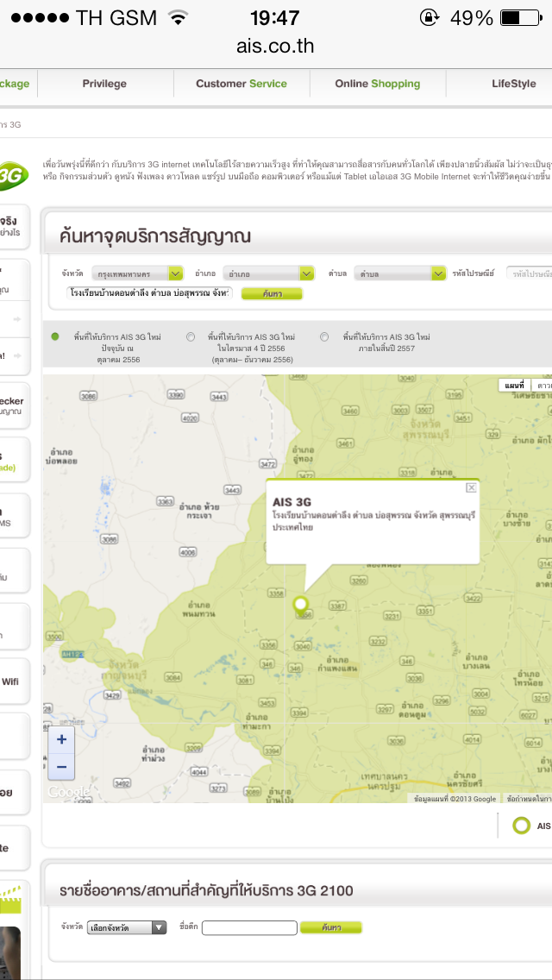Open the Wifi sidebar item
The image size is (552, 980).
[x=15, y=682]
